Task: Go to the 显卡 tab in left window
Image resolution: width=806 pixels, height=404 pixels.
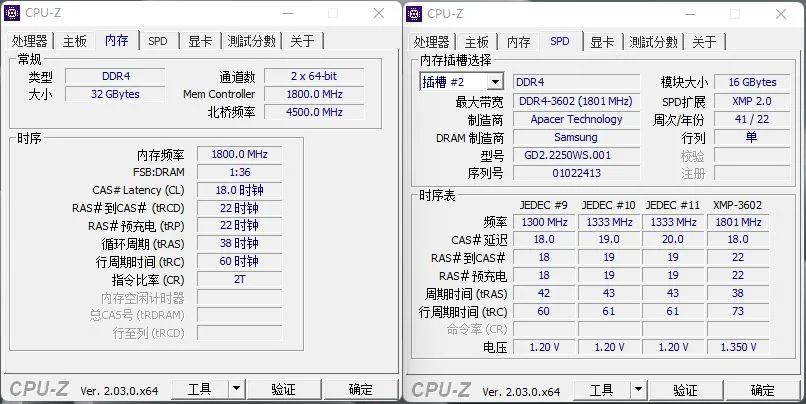Action: [200, 41]
